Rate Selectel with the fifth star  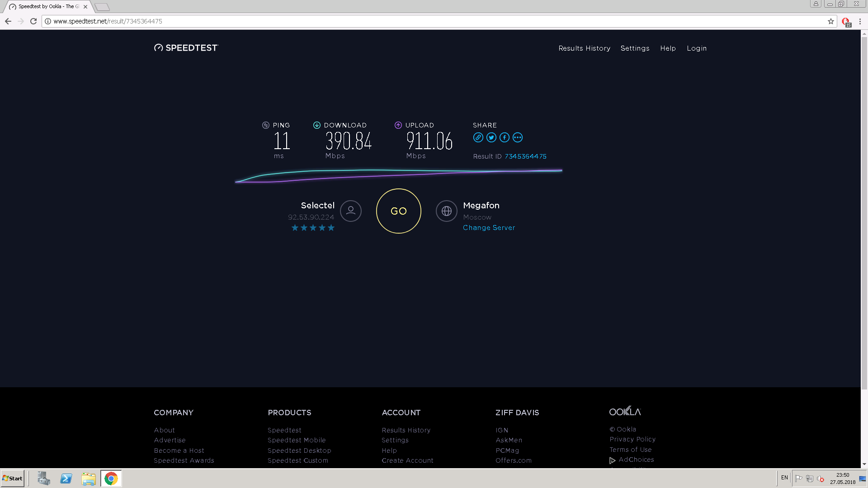(x=331, y=228)
